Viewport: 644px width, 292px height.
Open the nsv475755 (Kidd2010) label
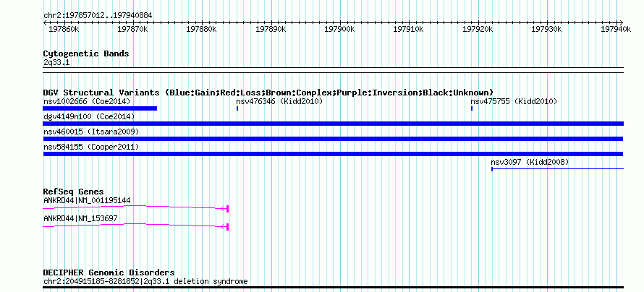(x=514, y=101)
